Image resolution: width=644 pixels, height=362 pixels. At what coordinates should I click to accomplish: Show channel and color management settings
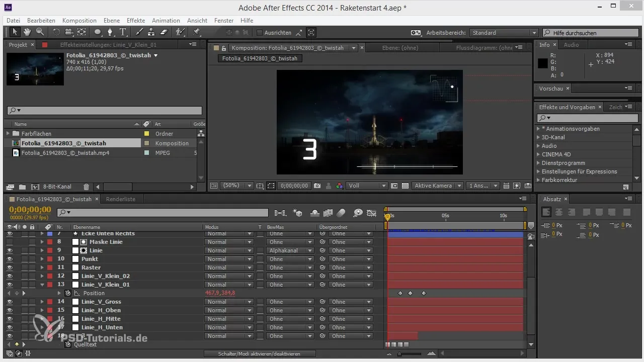coord(340,186)
